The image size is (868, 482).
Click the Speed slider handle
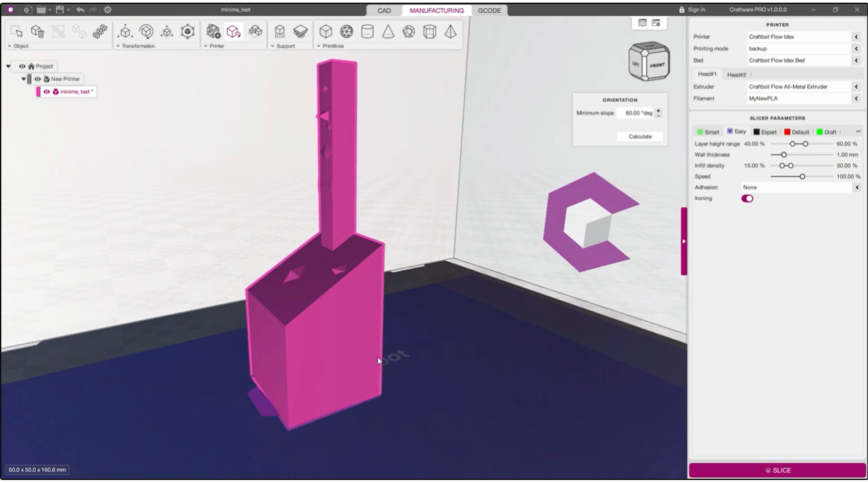(803, 177)
